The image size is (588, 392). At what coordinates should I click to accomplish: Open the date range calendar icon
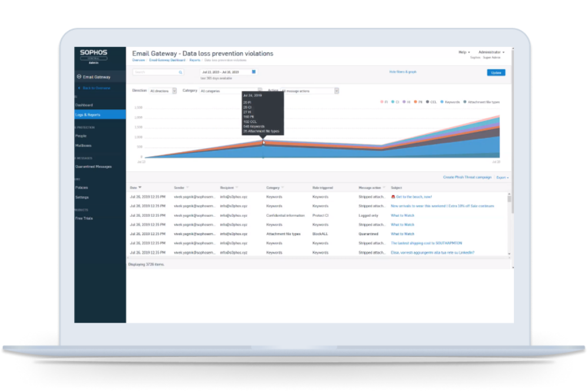pyautogui.click(x=254, y=72)
